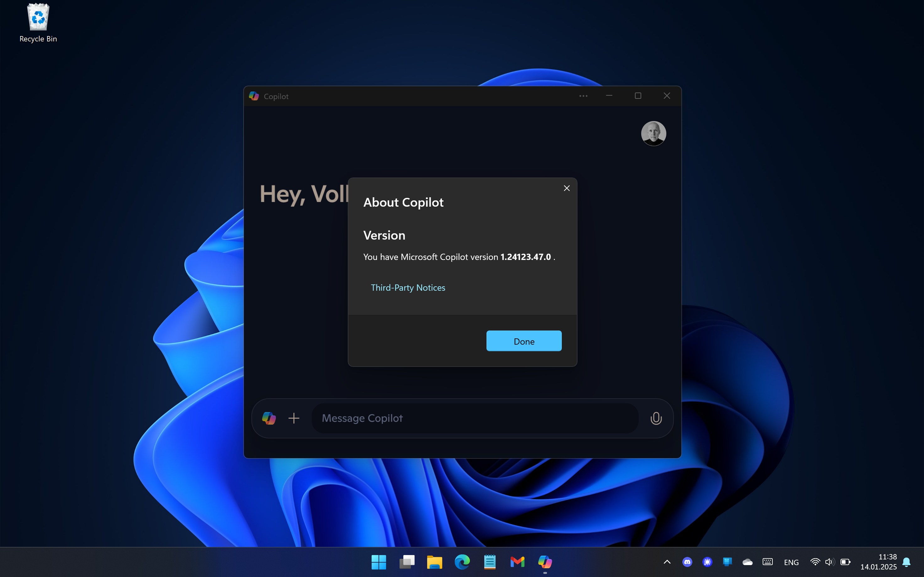
Task: Close the About Copilot dialog
Action: click(x=567, y=188)
